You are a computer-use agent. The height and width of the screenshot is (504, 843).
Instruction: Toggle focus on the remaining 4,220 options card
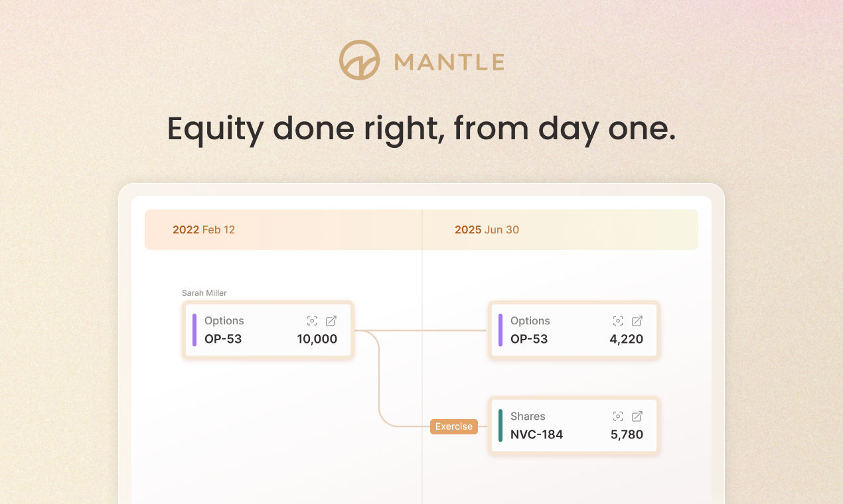[617, 320]
